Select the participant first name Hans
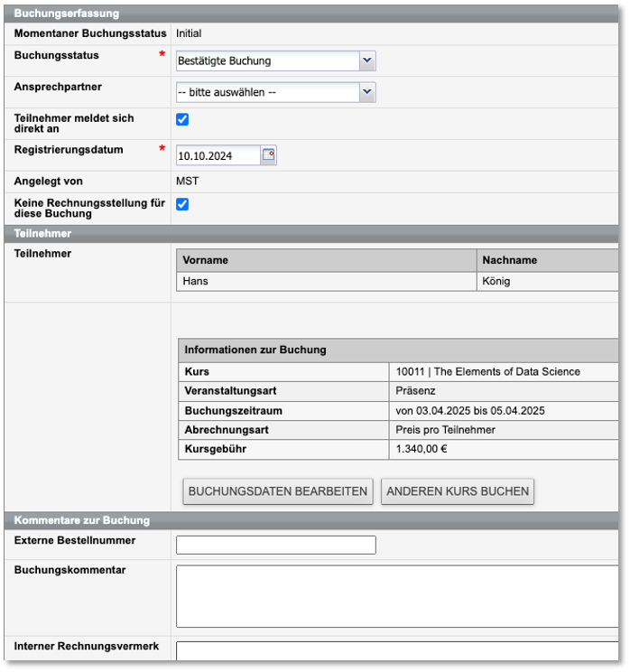Image resolution: width=630 pixels, height=672 pixels. (x=196, y=281)
